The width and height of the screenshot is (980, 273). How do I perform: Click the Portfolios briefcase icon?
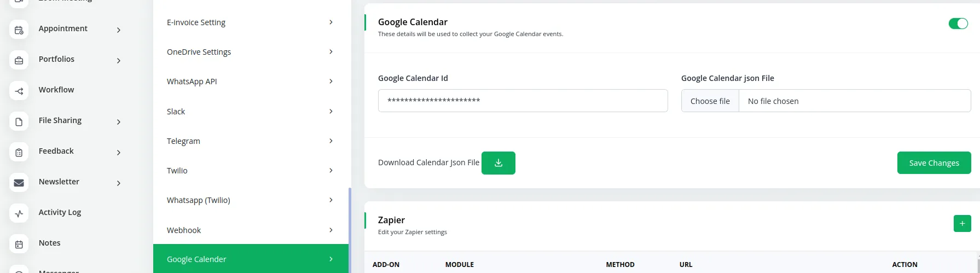click(x=19, y=61)
